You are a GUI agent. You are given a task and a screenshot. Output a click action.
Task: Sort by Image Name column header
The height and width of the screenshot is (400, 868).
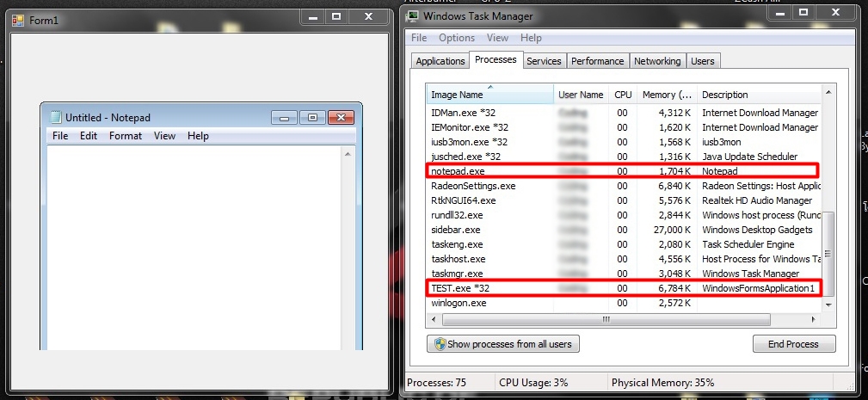click(489, 95)
